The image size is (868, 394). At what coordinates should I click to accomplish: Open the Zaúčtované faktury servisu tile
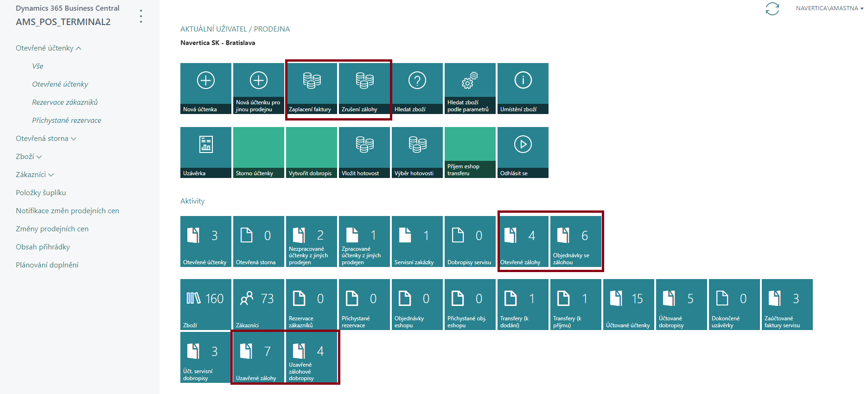pyautogui.click(x=787, y=305)
